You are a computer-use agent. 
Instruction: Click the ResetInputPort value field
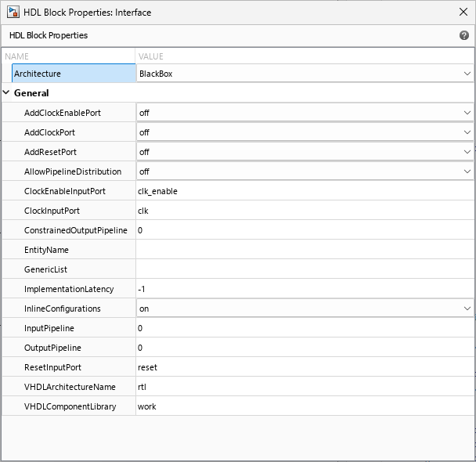coord(304,367)
